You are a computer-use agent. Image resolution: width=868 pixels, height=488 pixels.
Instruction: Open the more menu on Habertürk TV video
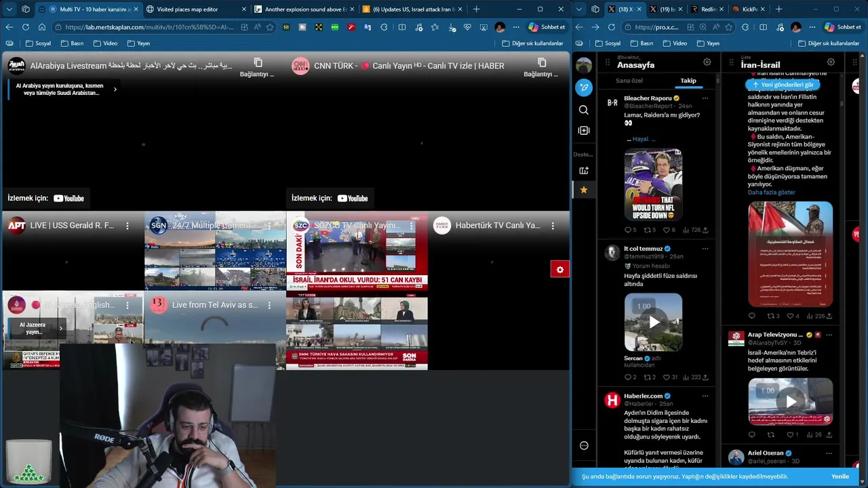(553, 226)
